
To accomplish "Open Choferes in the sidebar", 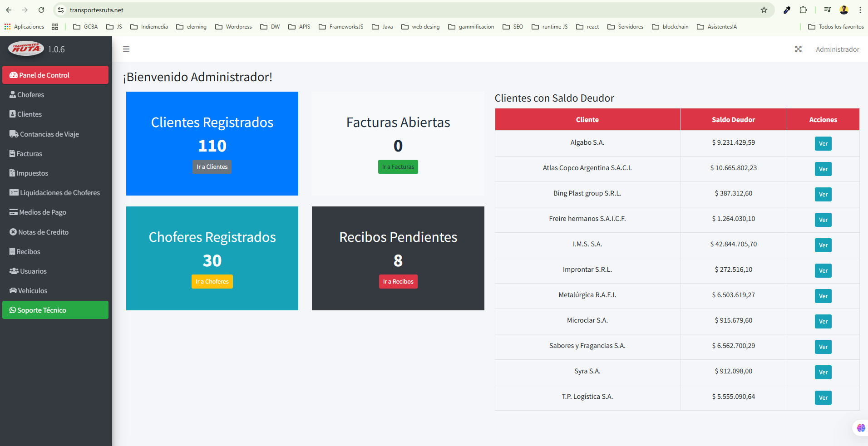I will pyautogui.click(x=31, y=95).
